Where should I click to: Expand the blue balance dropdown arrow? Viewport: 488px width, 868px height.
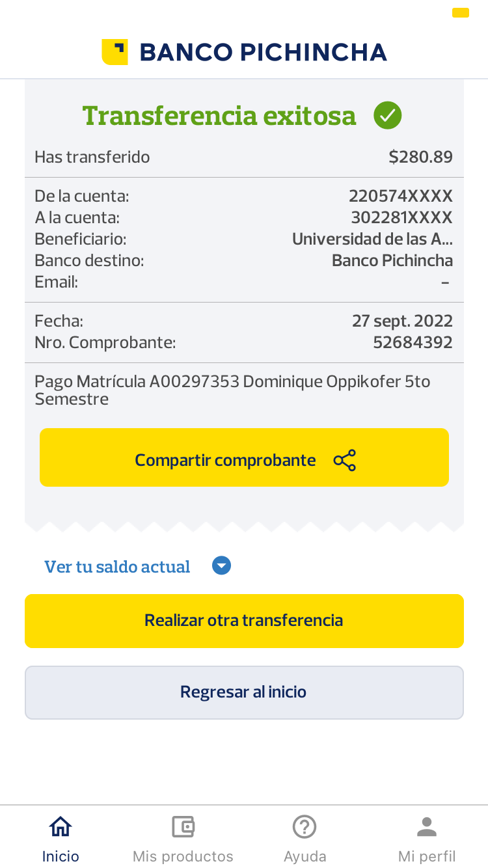click(x=222, y=566)
